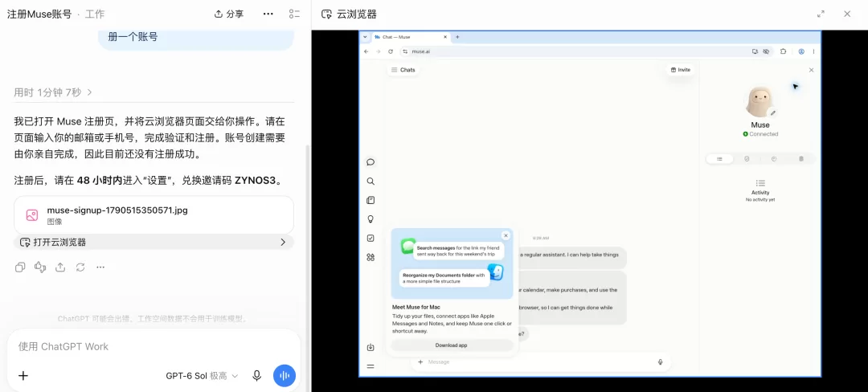Click the '注册Muse账号' conversation title

click(x=39, y=14)
